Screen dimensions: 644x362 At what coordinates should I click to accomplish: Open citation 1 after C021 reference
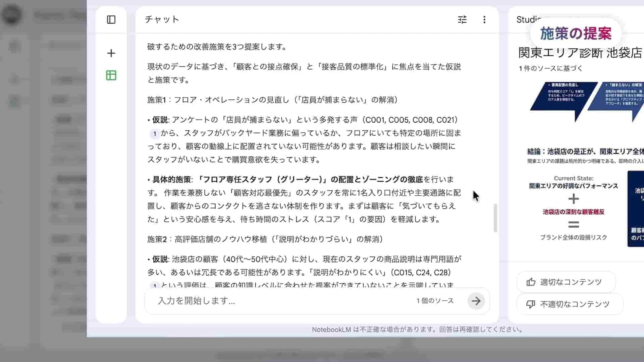(x=155, y=134)
